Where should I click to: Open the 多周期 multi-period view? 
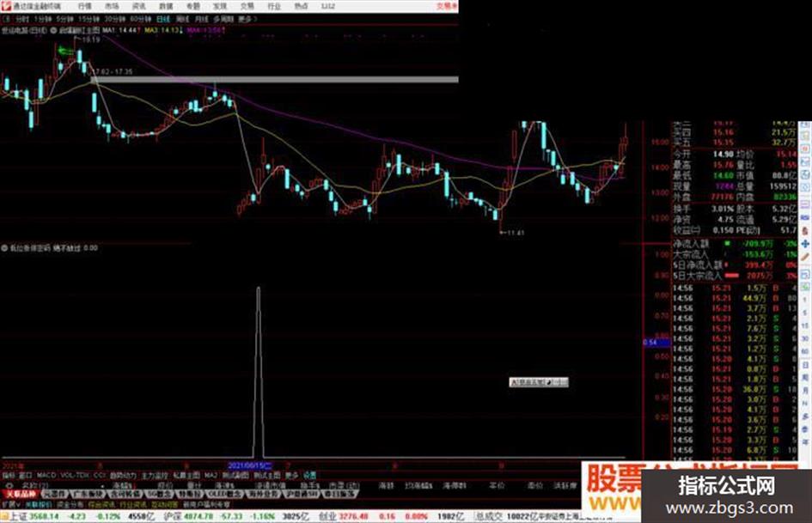[223, 19]
